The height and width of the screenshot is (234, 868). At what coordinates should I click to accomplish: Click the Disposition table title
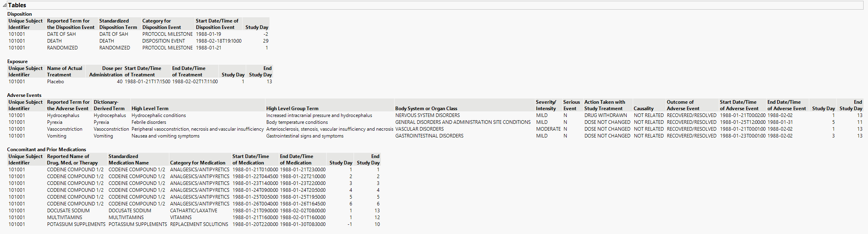pos(19,14)
